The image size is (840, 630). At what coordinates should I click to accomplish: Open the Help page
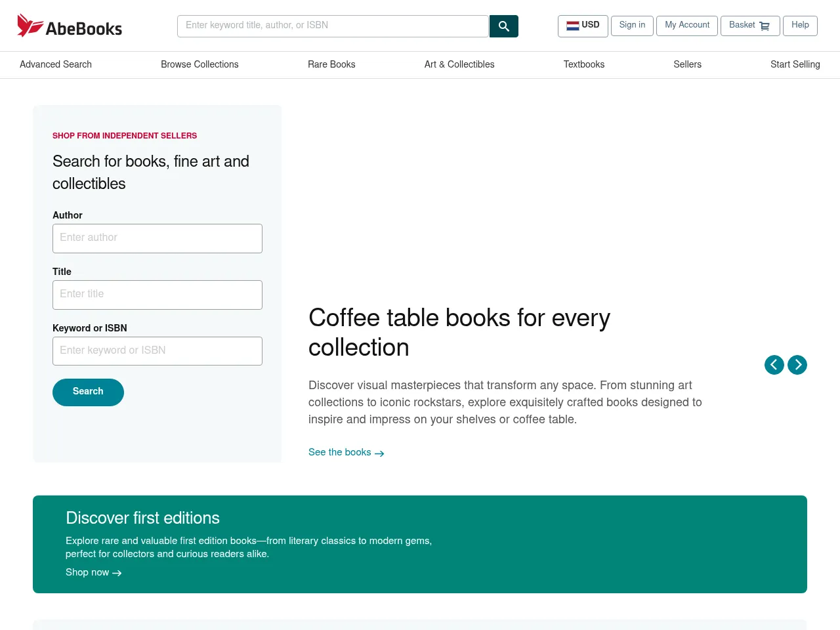800,26
